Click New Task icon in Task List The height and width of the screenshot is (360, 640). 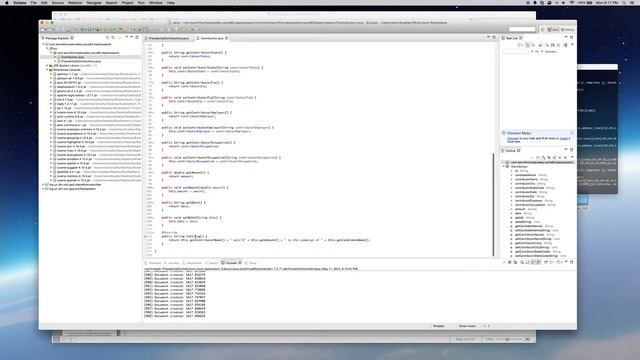[x=520, y=45]
